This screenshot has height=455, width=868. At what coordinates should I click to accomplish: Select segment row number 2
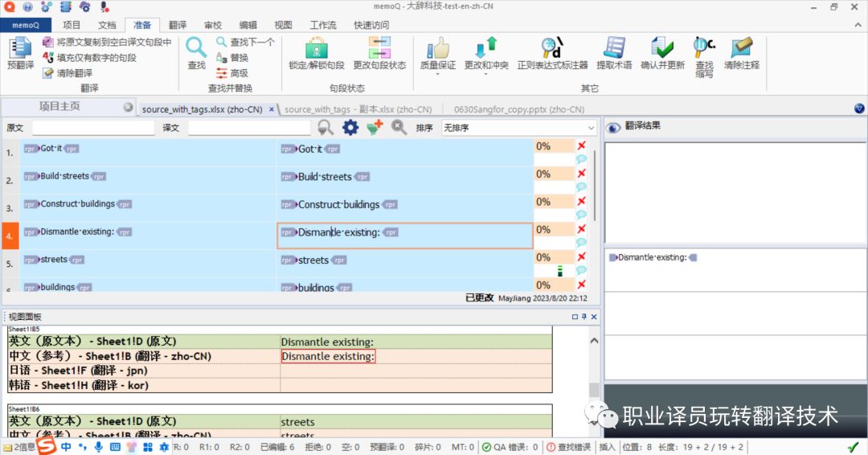10,180
